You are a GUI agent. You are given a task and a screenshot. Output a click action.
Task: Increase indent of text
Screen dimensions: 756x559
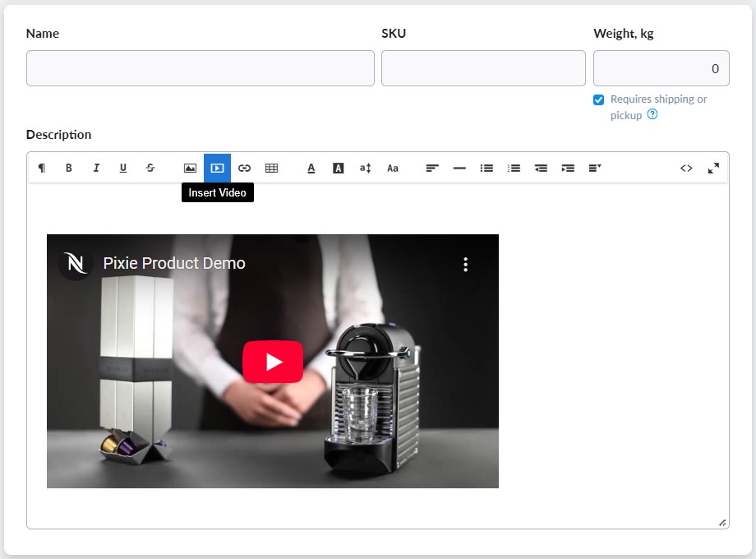(x=568, y=168)
